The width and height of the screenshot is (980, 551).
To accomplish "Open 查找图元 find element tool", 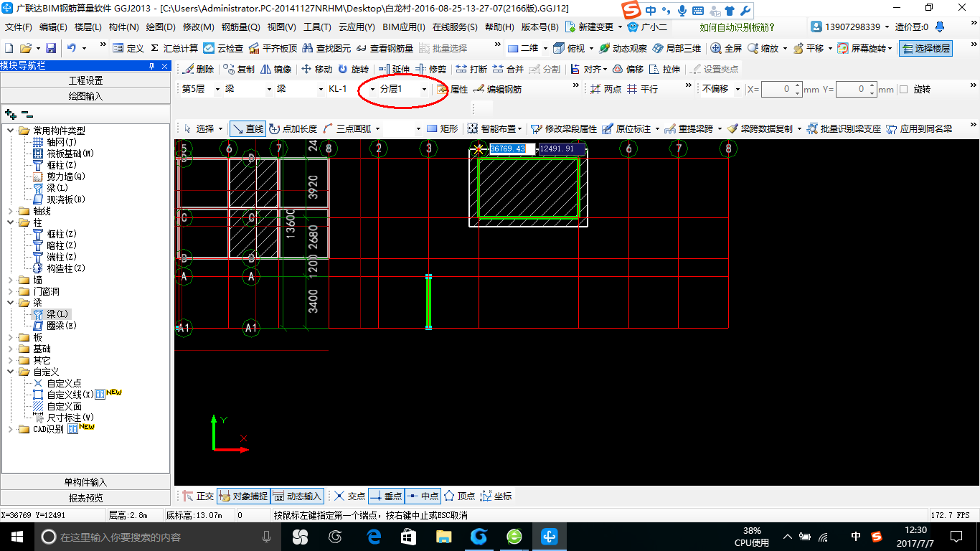I will coord(326,48).
